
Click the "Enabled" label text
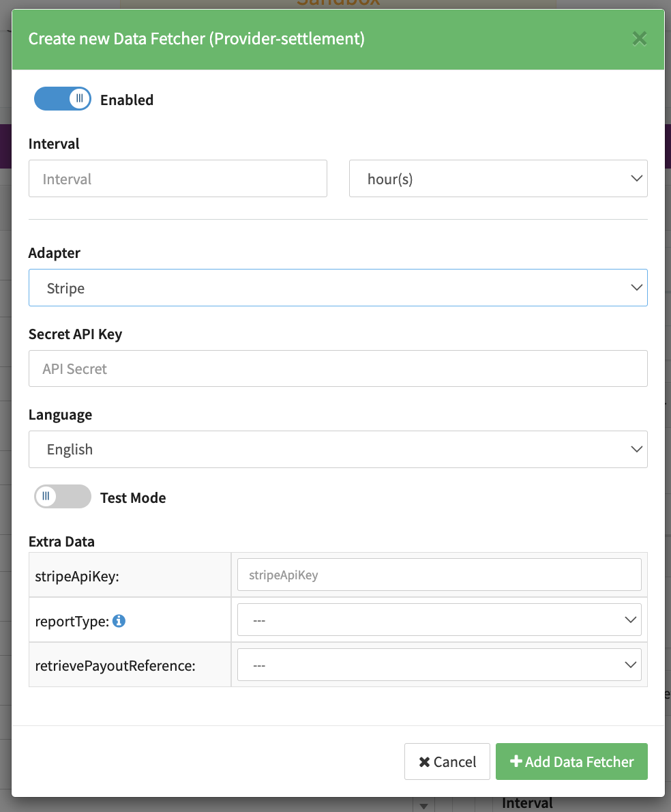point(127,100)
